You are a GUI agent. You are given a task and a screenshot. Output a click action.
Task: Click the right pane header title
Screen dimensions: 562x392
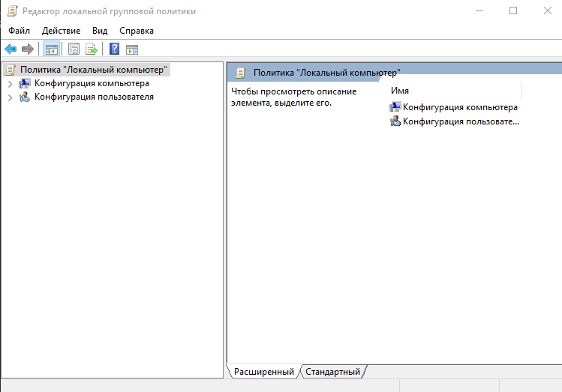click(x=327, y=73)
